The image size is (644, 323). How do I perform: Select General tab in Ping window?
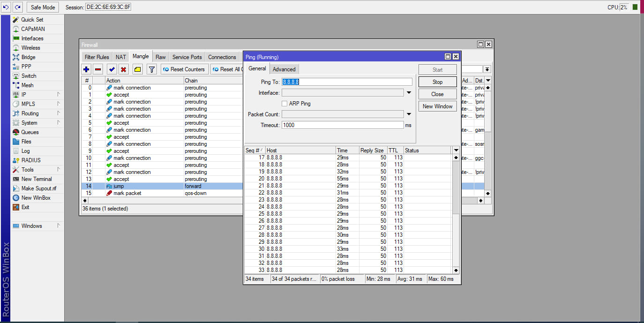pyautogui.click(x=257, y=68)
